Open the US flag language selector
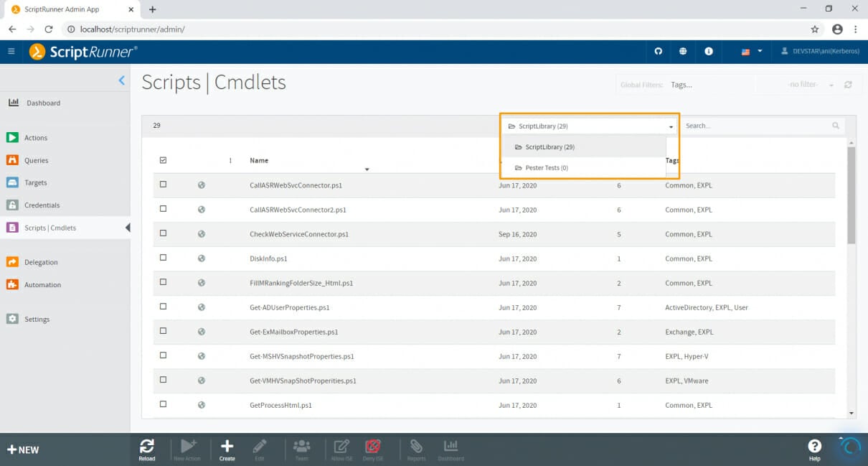The width and height of the screenshot is (868, 466). [751, 52]
